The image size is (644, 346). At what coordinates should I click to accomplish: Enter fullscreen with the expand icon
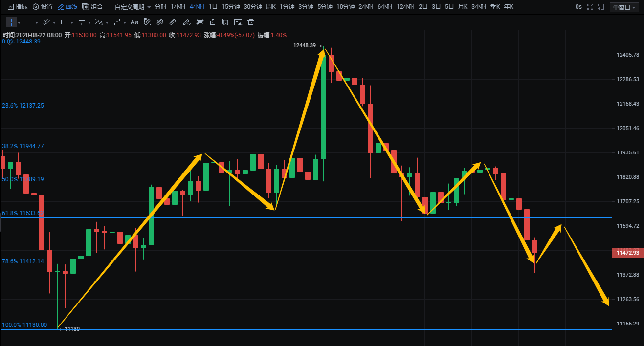[x=590, y=7]
